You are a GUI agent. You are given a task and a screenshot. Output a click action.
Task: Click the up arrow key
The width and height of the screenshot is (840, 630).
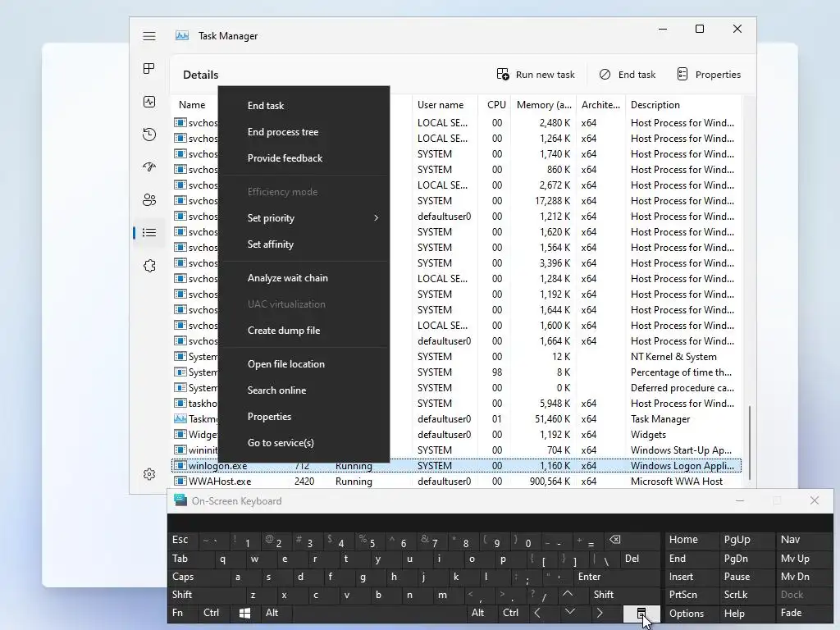(568, 594)
